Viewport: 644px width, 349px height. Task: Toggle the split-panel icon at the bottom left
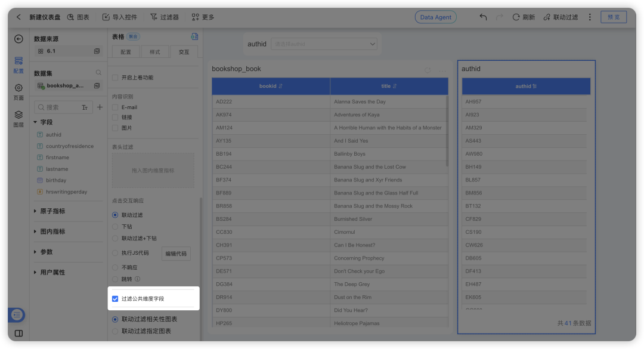coord(18,333)
